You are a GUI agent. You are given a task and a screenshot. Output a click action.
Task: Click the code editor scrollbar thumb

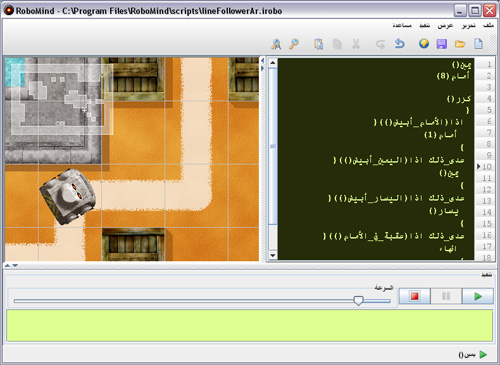click(x=273, y=146)
